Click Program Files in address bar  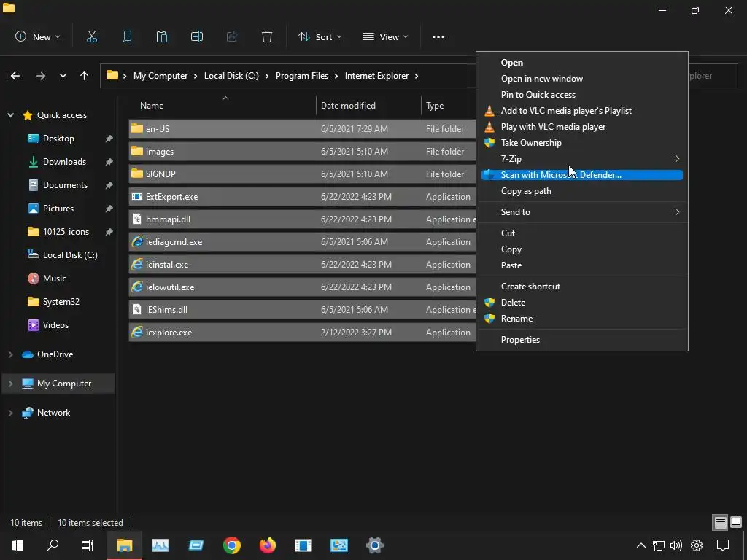pos(301,76)
